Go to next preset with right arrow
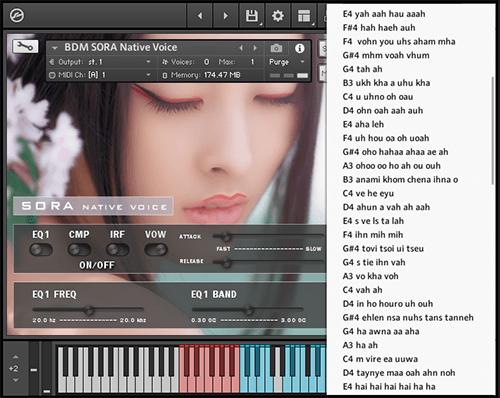 click(225, 16)
